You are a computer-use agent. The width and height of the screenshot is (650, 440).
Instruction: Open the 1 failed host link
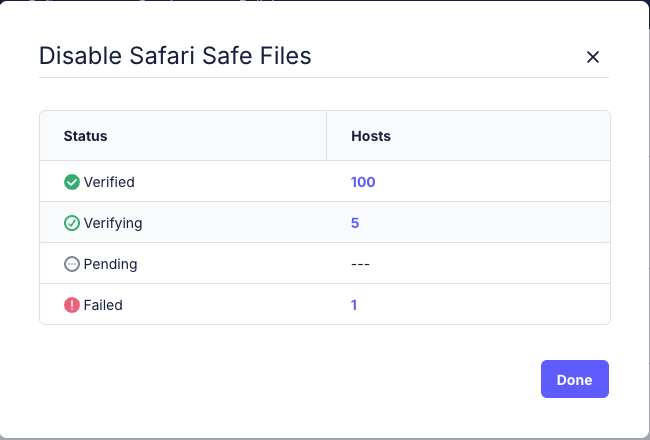point(354,305)
